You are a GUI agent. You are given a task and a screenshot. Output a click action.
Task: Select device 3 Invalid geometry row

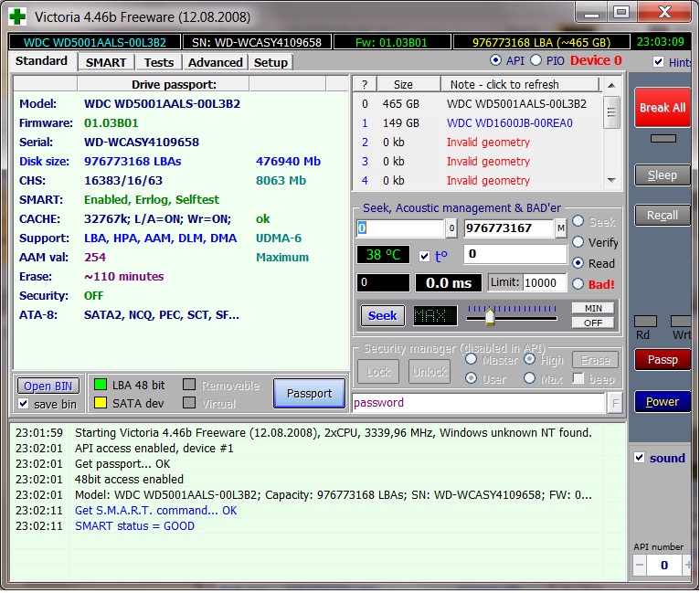click(x=477, y=162)
